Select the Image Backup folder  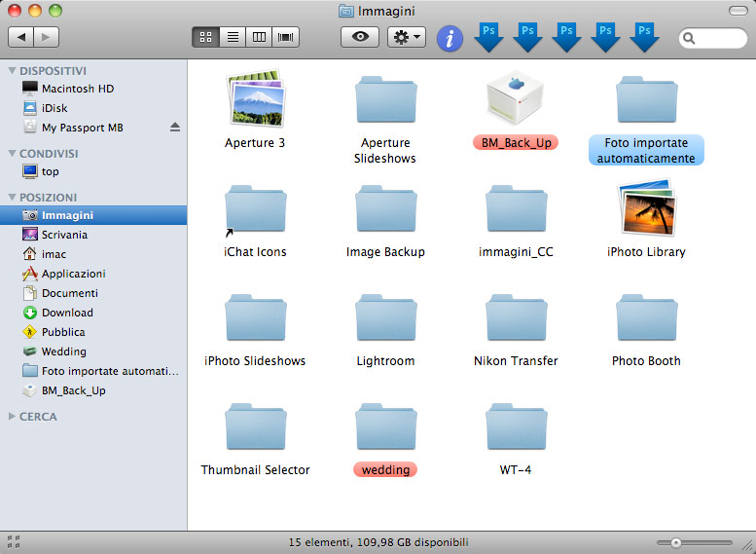385,209
